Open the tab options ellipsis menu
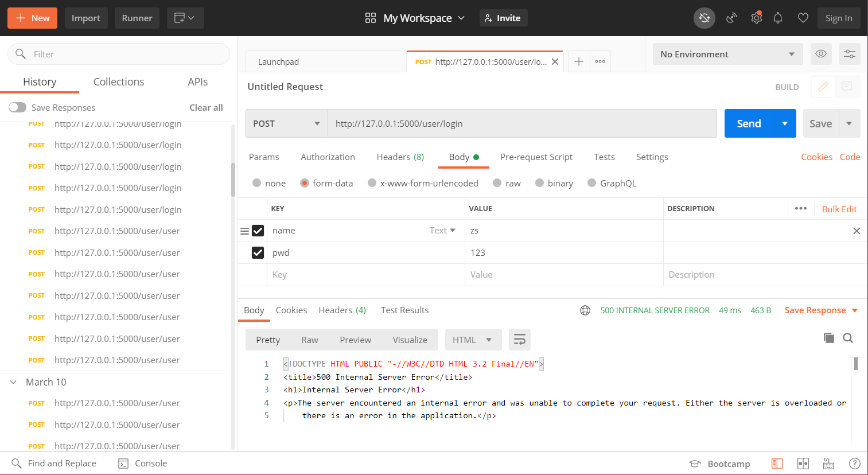This screenshot has height=475, width=868. click(x=600, y=61)
